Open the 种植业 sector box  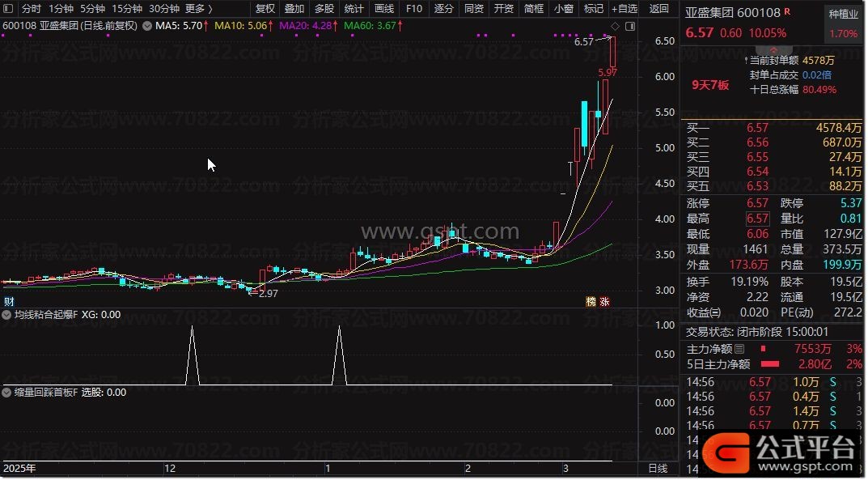pos(844,23)
